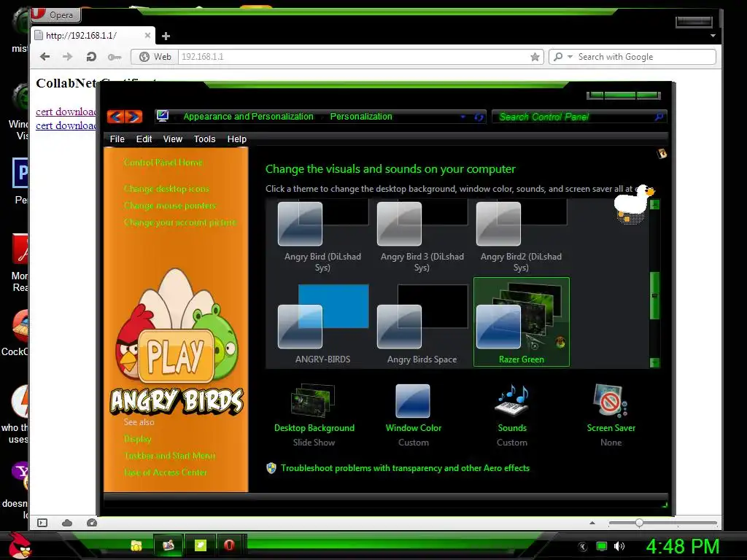Refresh the Control Panel window

click(x=479, y=117)
